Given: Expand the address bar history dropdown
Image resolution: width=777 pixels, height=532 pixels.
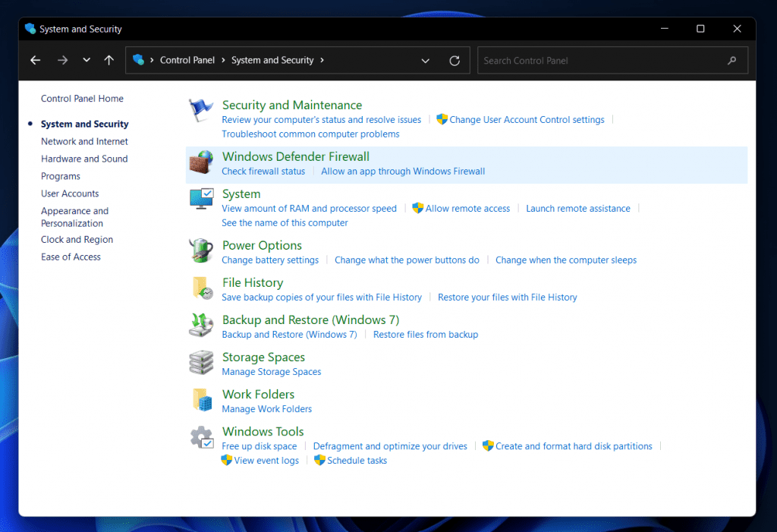Looking at the screenshot, I should [x=425, y=61].
